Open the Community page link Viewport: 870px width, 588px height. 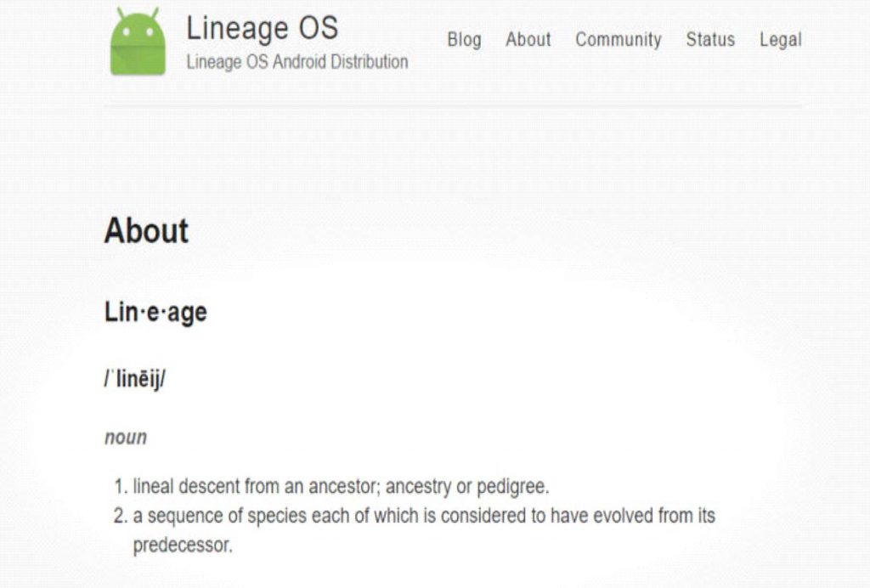pyautogui.click(x=618, y=40)
